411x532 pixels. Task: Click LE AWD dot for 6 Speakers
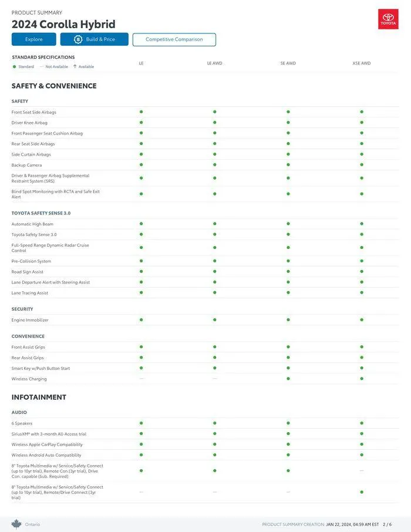(215, 423)
